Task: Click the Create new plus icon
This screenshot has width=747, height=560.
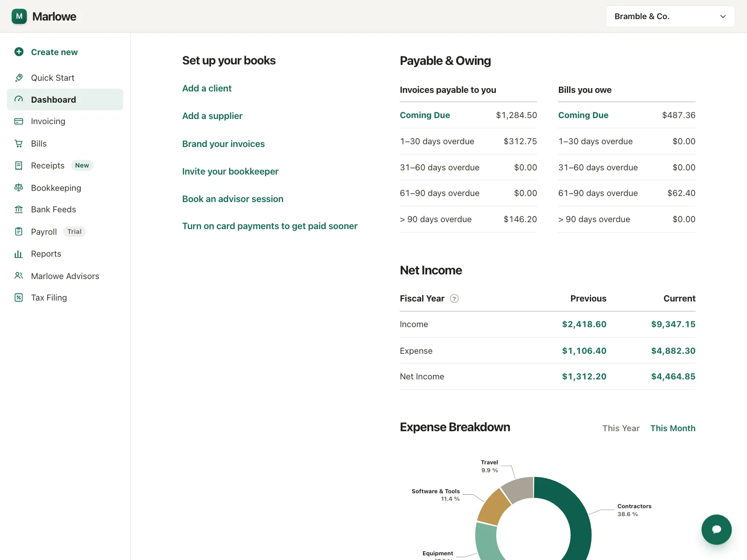Action: point(19,52)
